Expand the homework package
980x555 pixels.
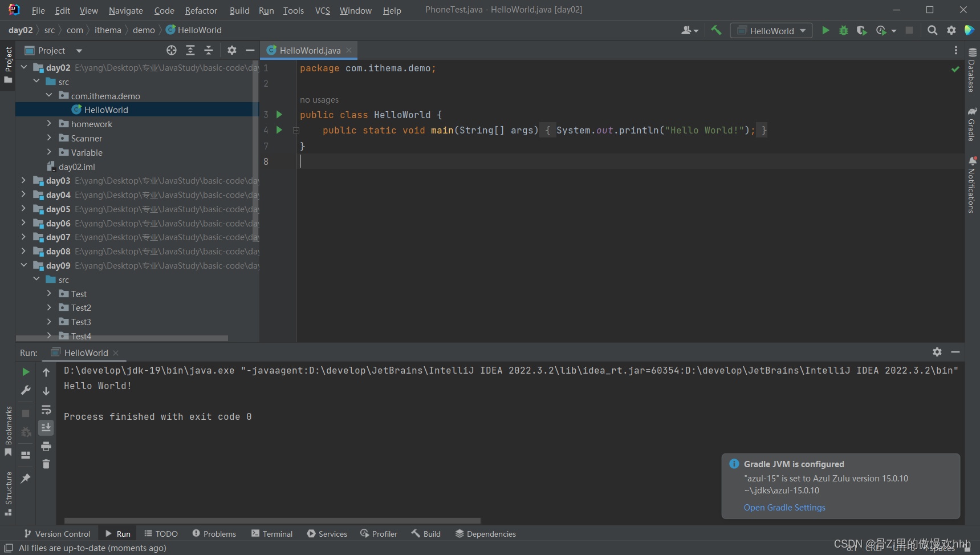click(49, 123)
